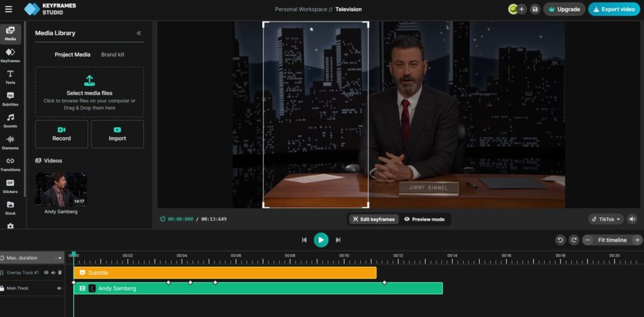Open the Sounds panel in sidebar
Screen dimensions: 644x317
[10, 120]
